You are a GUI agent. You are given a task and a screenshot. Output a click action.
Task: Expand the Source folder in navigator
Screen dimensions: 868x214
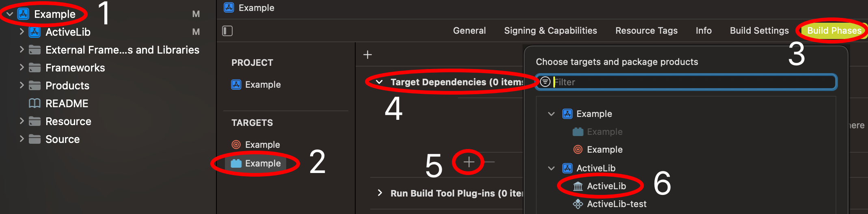(x=22, y=139)
